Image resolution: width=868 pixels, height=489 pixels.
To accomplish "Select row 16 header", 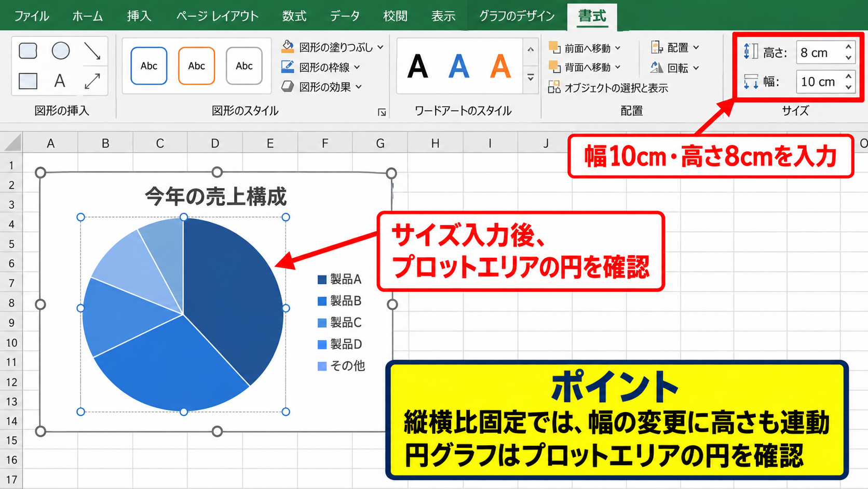I will [x=11, y=460].
